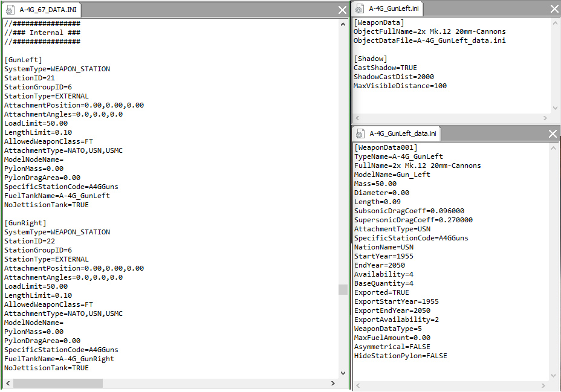Close the A-4G_GunLeft_data.ini window
This screenshot has height=392, width=561.
tap(553, 133)
